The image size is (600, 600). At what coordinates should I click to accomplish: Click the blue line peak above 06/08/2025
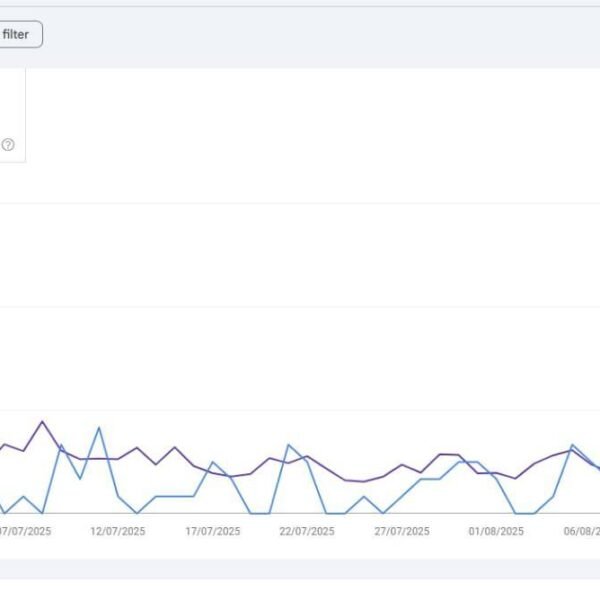572,445
